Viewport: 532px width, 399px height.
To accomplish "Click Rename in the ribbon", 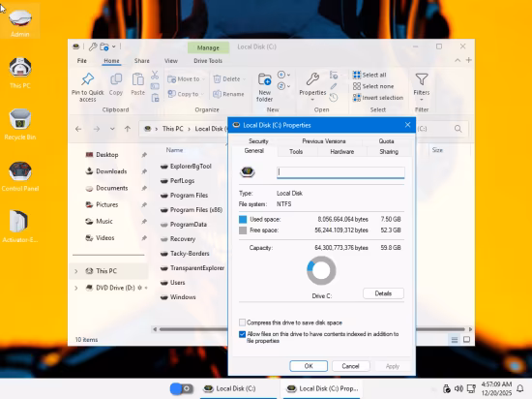I will tap(228, 94).
